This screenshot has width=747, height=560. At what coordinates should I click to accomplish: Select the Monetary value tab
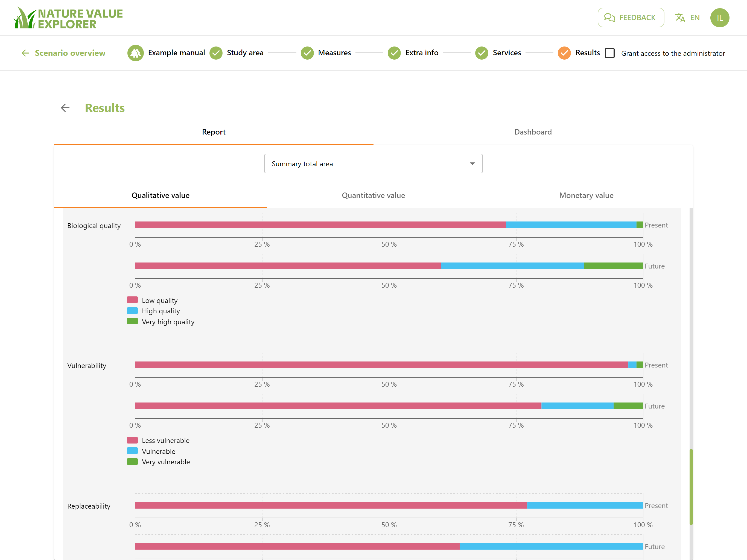586,196
